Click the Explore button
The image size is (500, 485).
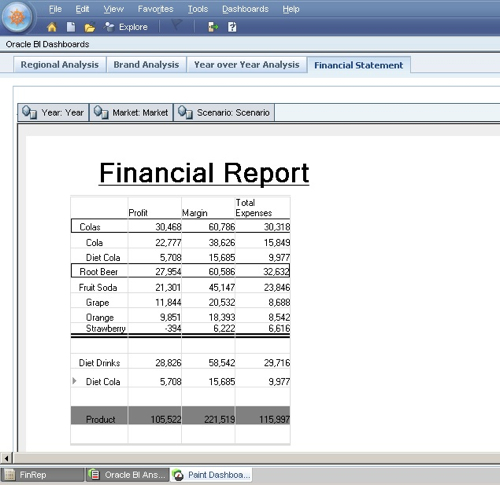[126, 27]
